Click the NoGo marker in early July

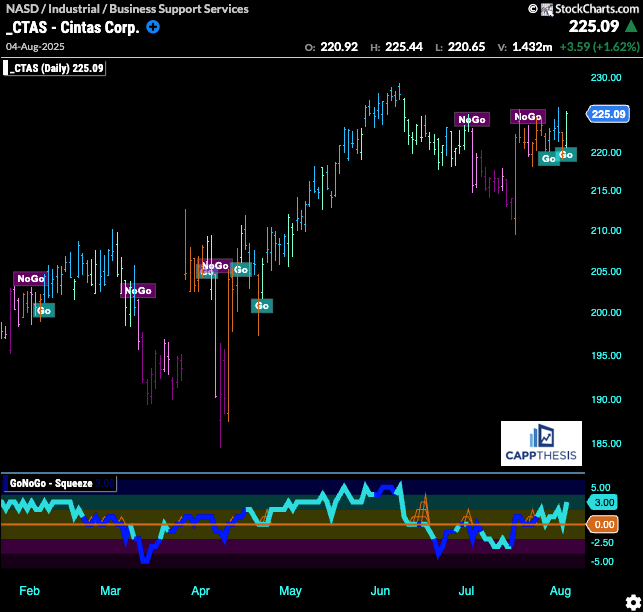click(472, 120)
